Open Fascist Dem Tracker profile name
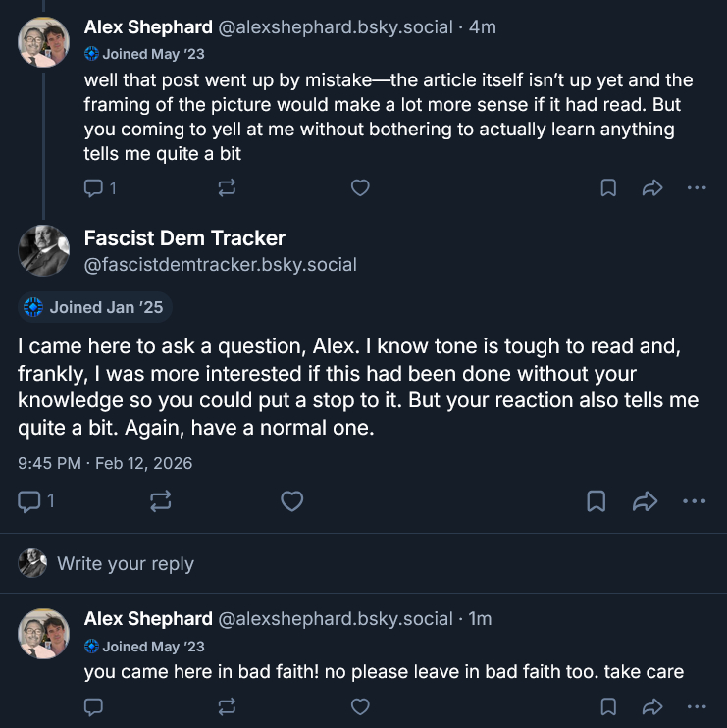This screenshot has width=727, height=728. [184, 238]
